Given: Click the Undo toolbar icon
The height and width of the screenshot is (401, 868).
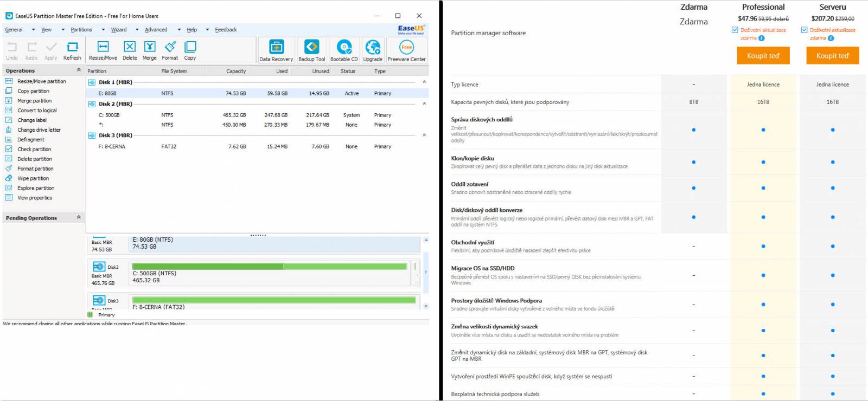Looking at the screenshot, I should (12, 50).
